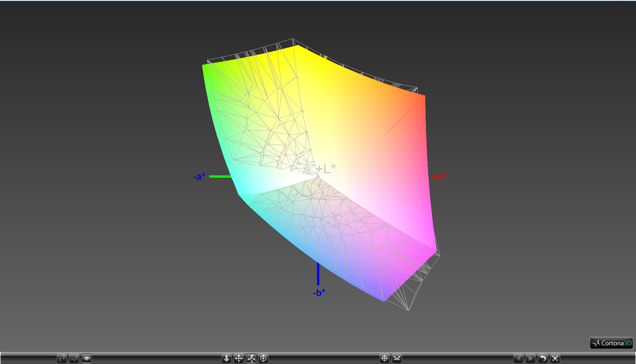Click the +L* center axis label
The width and height of the screenshot is (636, 364).
point(326,169)
